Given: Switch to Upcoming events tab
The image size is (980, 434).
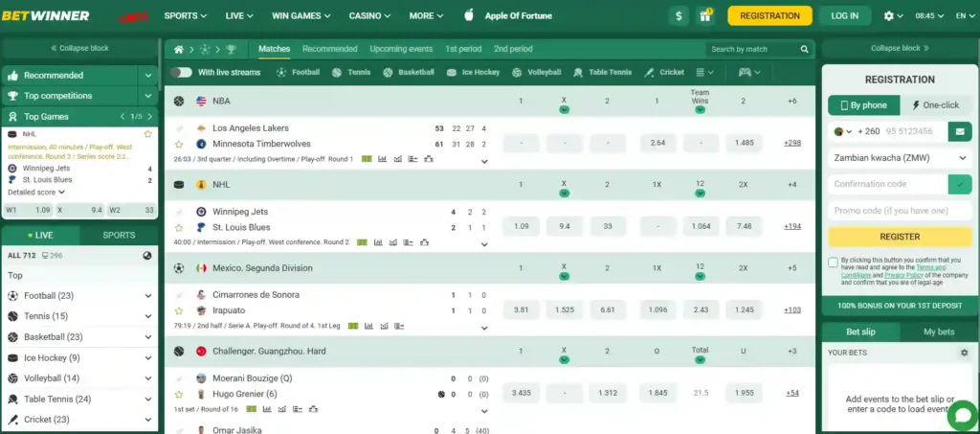Looking at the screenshot, I should (401, 49).
